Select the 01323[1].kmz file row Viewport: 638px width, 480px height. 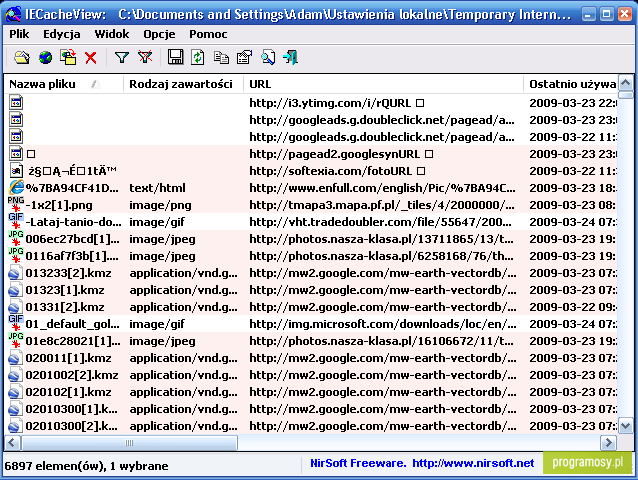pyautogui.click(x=311, y=290)
